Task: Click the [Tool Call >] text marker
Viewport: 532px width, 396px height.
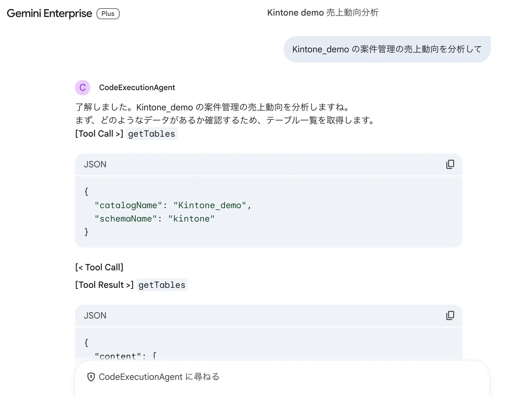Action: click(99, 134)
